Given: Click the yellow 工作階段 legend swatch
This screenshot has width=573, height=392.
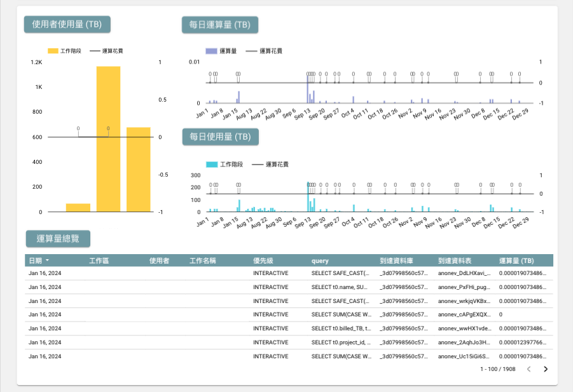Looking at the screenshot, I should pyautogui.click(x=53, y=51).
